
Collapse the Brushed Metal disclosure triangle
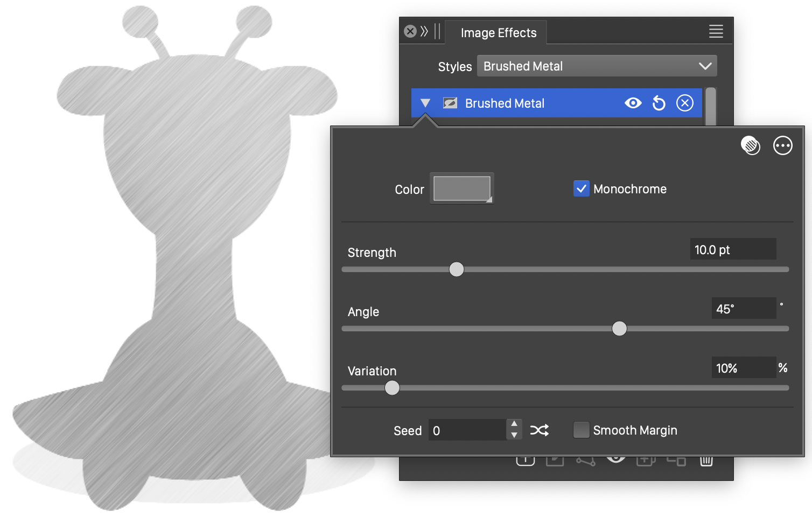coord(425,103)
